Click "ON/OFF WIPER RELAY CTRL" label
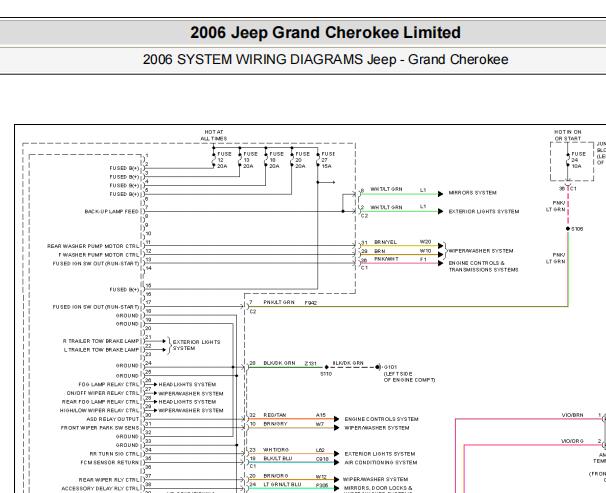 point(102,393)
